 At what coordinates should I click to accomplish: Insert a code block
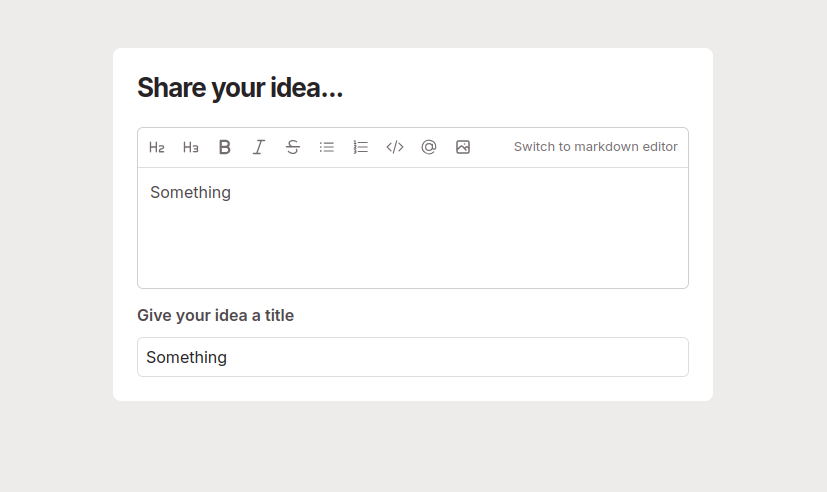pyautogui.click(x=395, y=147)
